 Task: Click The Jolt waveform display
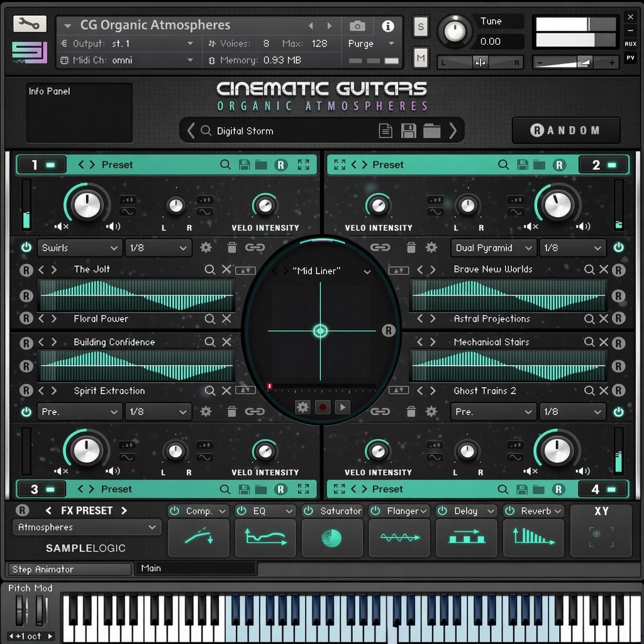coord(136,295)
